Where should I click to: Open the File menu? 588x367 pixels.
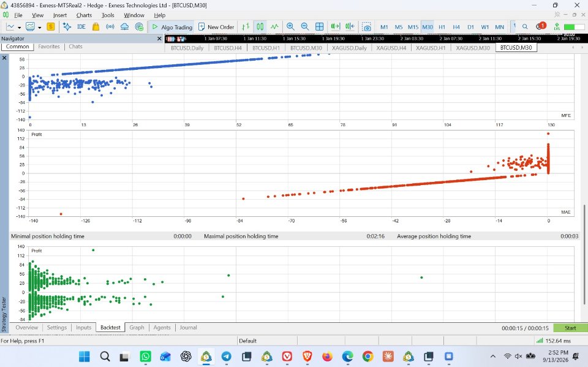[18, 15]
